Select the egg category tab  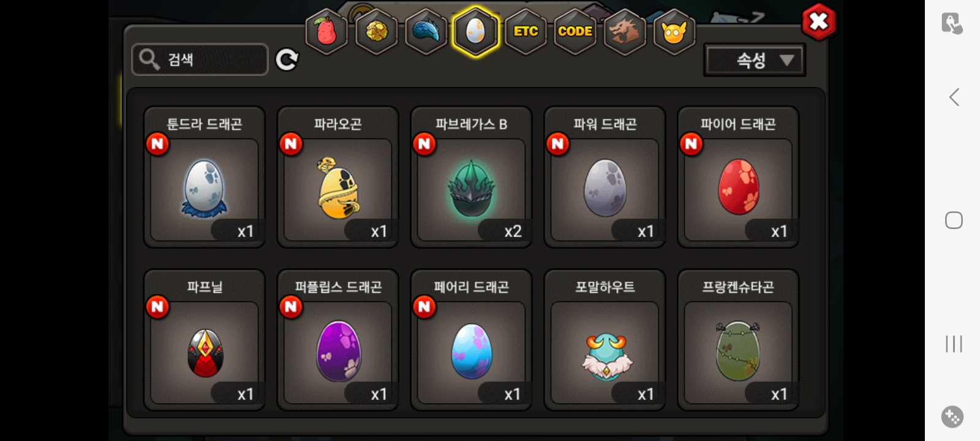475,31
